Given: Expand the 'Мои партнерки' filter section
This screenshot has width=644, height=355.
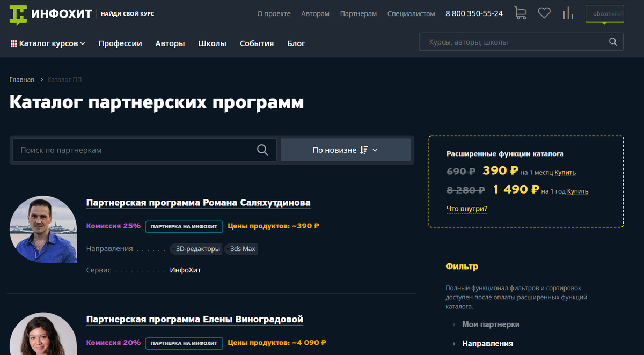Looking at the screenshot, I should pyautogui.click(x=491, y=324).
